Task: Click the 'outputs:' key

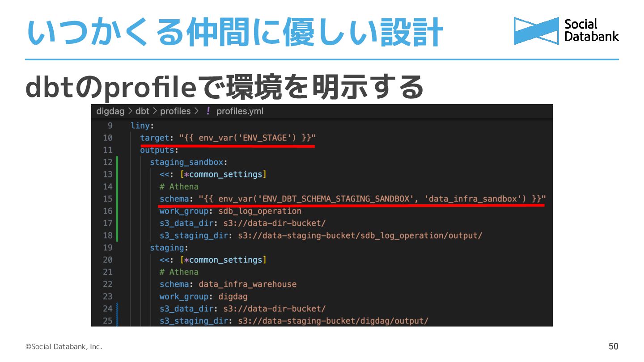Action: (159, 150)
